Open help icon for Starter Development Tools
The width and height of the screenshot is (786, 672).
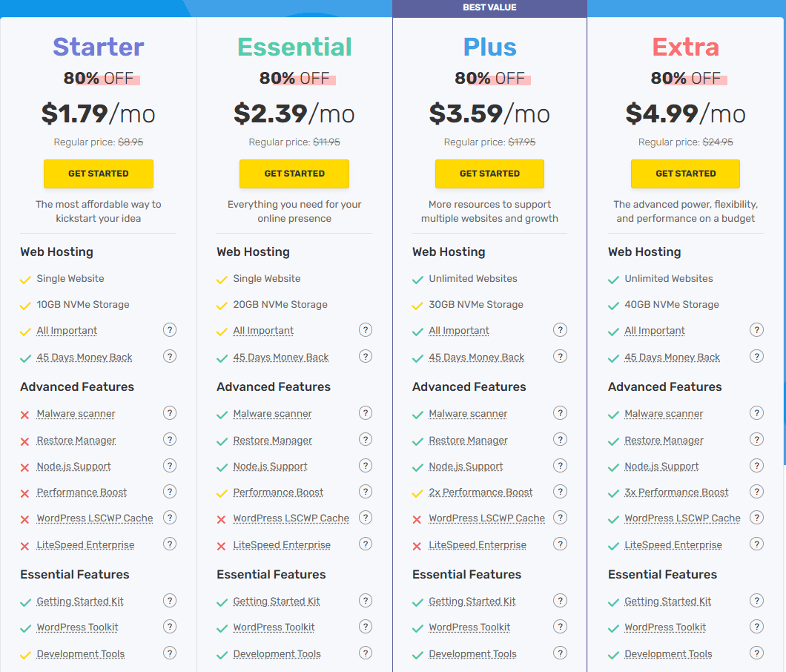170,653
